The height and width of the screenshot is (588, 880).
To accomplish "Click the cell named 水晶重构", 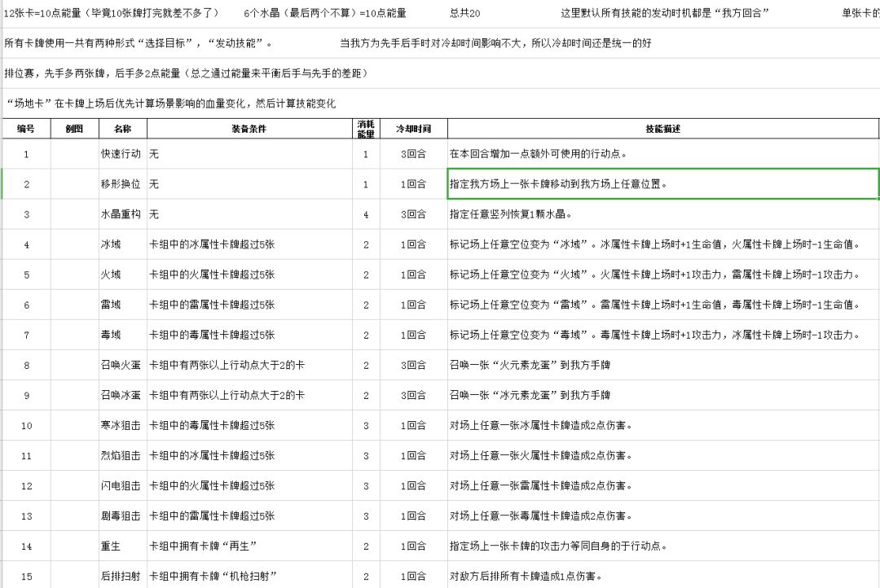I will pos(122,214).
